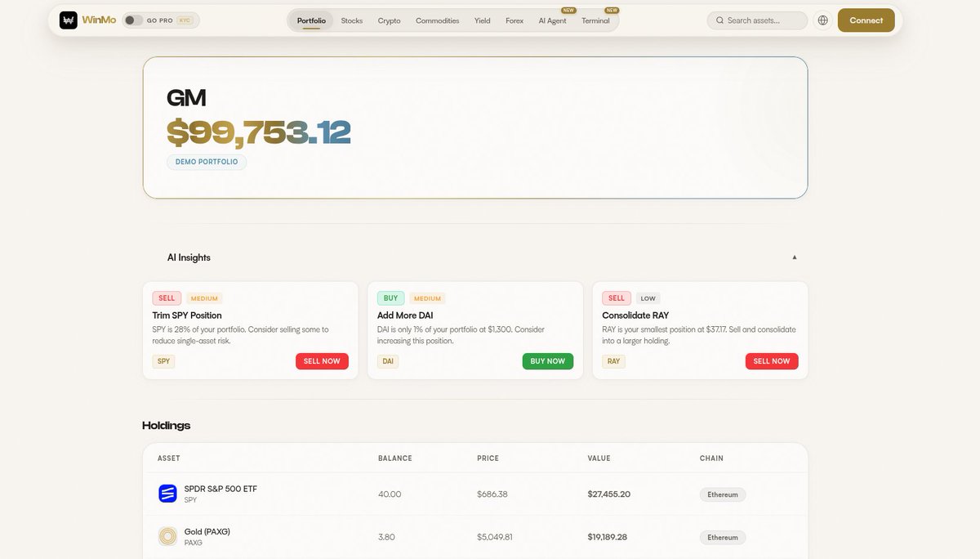Click the Ethereum chain badge for PAXG
The width and height of the screenshot is (980, 559).
pos(723,538)
